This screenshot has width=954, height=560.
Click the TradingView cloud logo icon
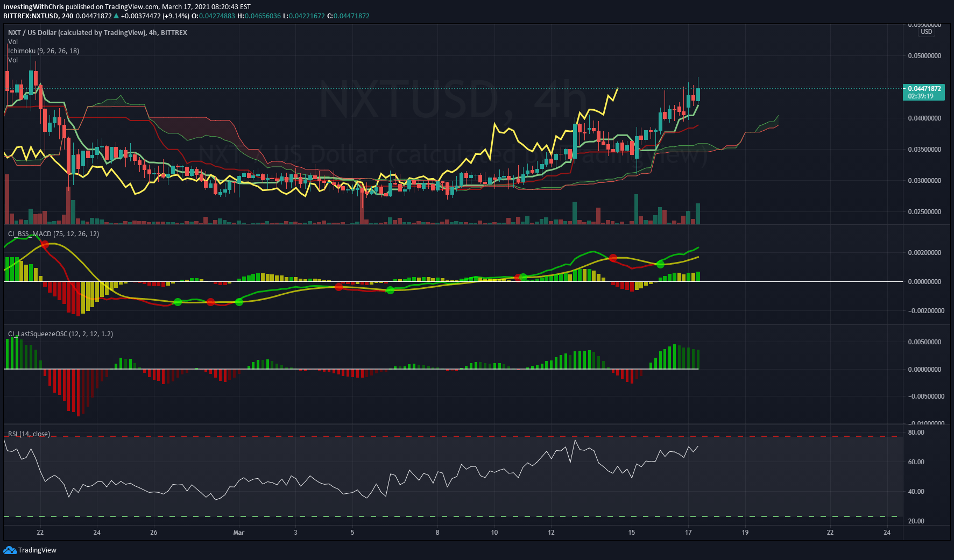click(x=9, y=550)
